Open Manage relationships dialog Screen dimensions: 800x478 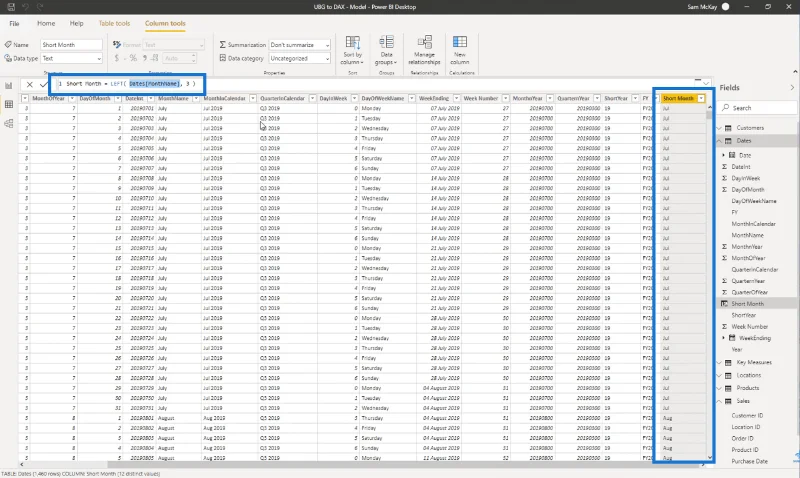coord(424,50)
